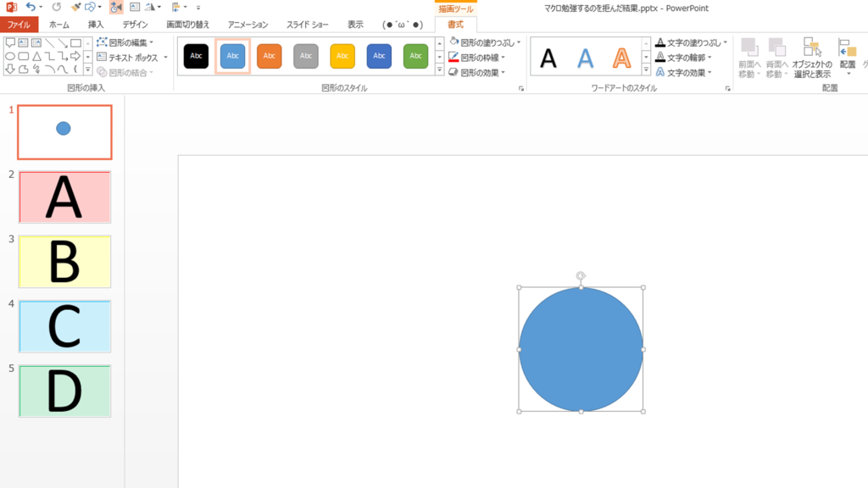Click the 書式 drawing tools tab

(x=455, y=25)
